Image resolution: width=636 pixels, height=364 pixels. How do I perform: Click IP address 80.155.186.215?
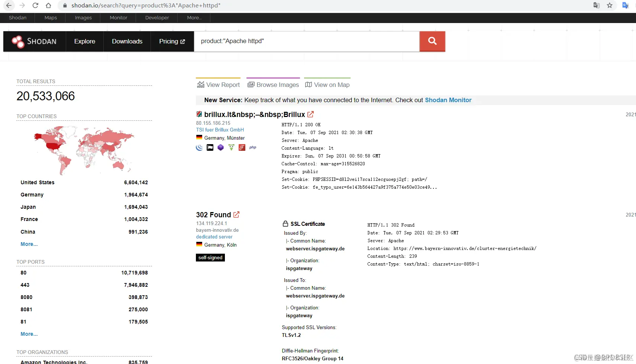(213, 123)
